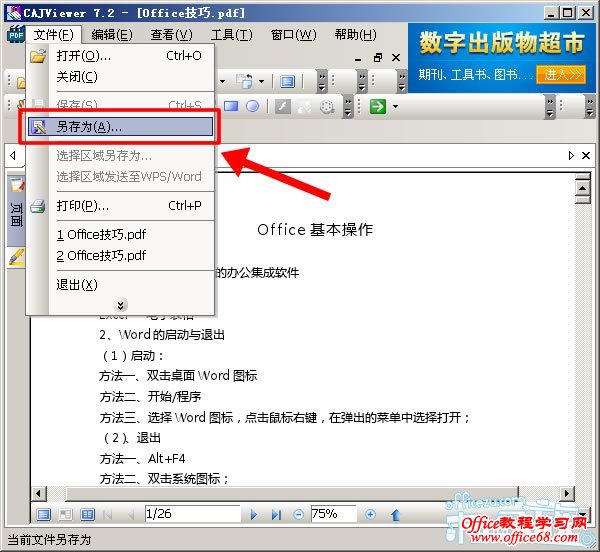Open the 页面 side panel tab
The image size is (600, 552).
(16, 211)
